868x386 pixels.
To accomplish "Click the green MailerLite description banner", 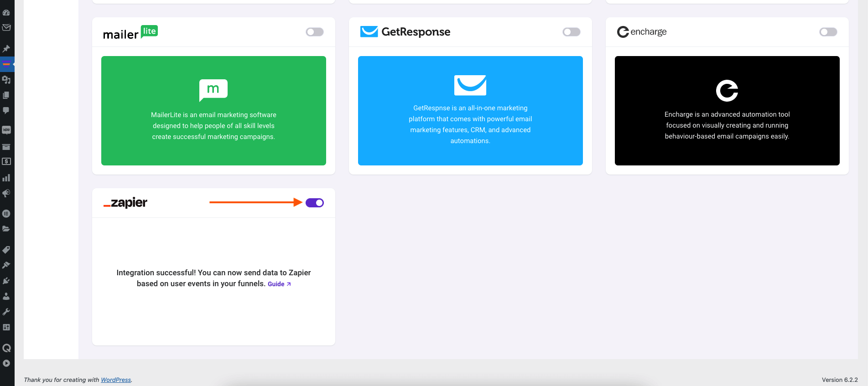I will click(213, 111).
